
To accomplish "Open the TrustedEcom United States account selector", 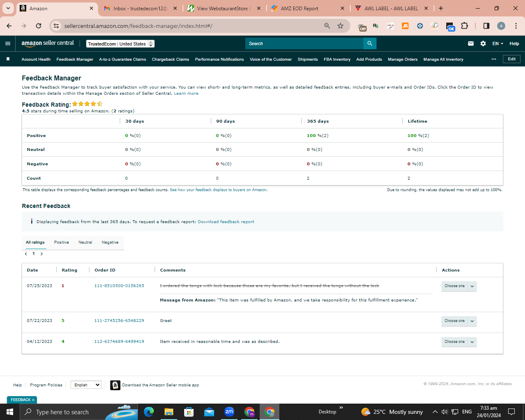I will pyautogui.click(x=120, y=44).
